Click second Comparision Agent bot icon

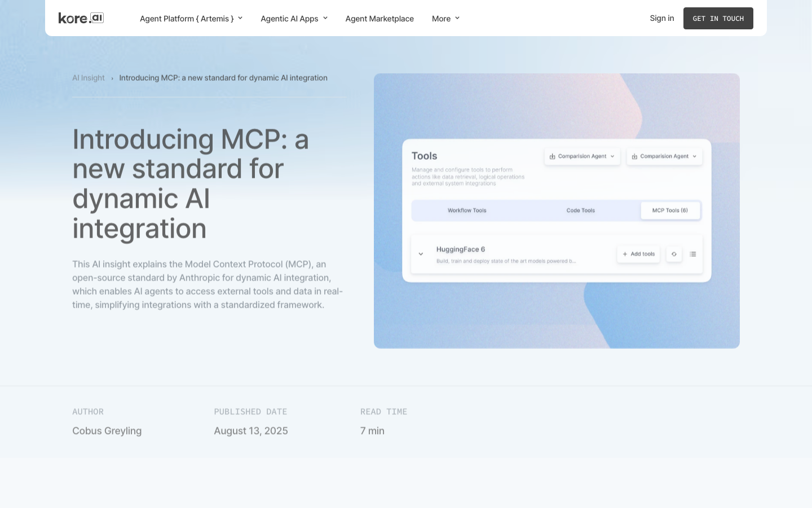pos(634,156)
